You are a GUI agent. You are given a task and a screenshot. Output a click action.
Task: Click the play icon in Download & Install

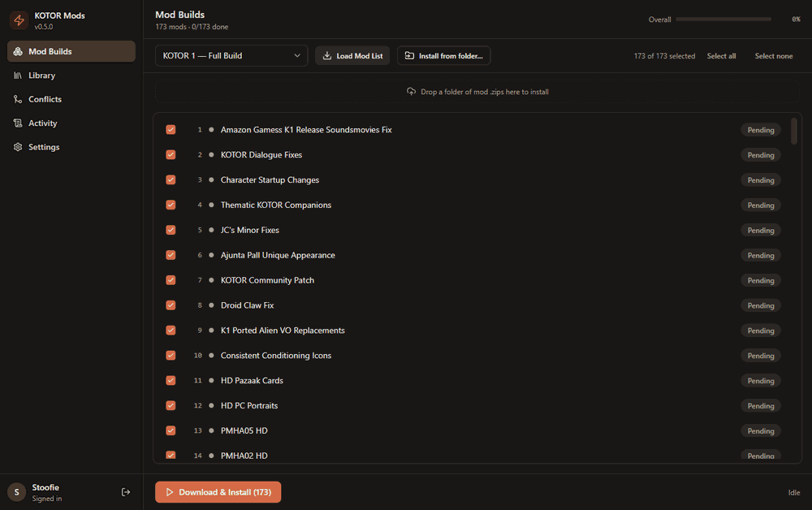tap(170, 492)
